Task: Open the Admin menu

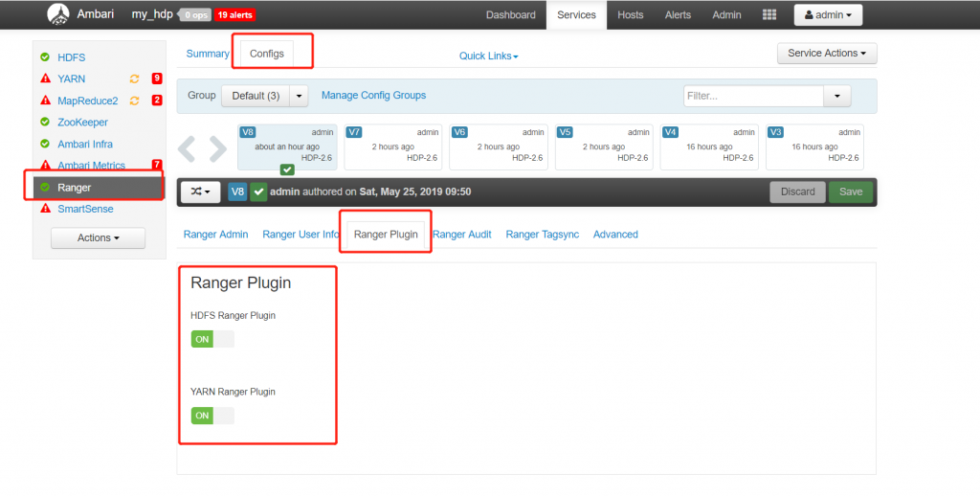Action: pyautogui.click(x=726, y=15)
